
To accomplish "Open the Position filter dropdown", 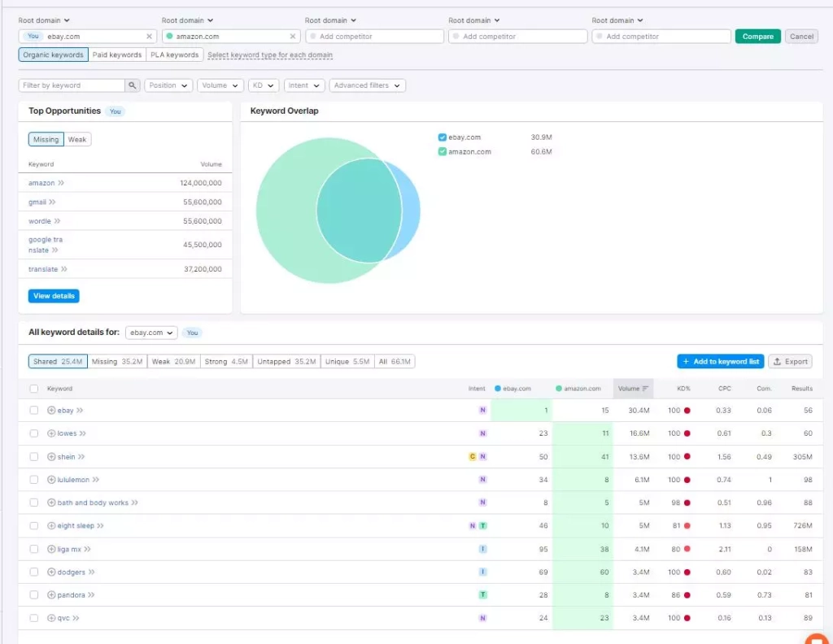I will point(168,85).
